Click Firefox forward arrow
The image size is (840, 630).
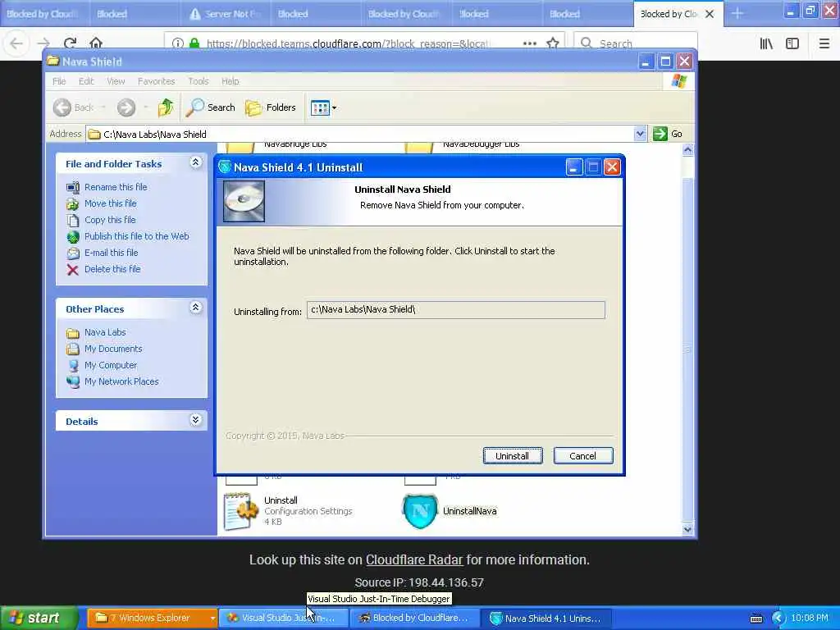(x=43, y=43)
